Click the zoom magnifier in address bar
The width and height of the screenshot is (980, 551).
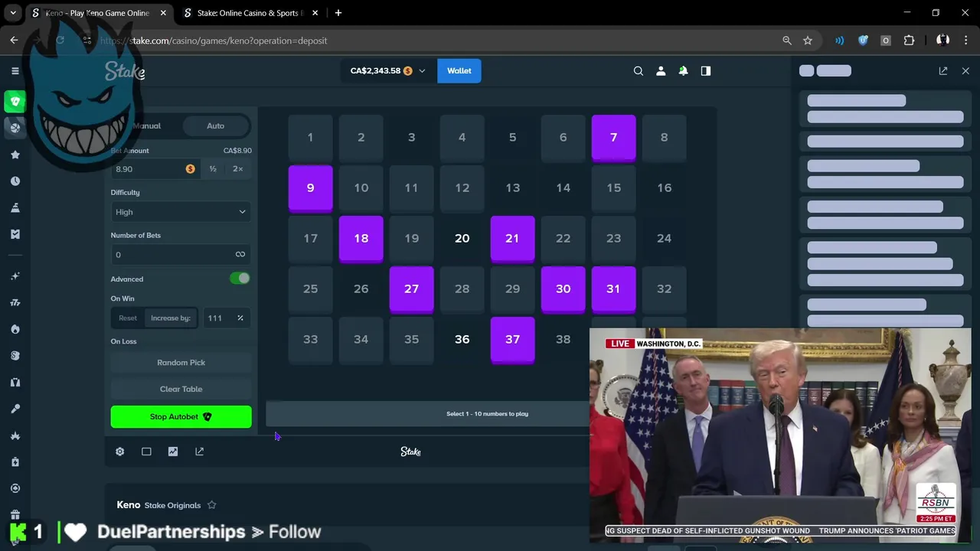point(787,41)
